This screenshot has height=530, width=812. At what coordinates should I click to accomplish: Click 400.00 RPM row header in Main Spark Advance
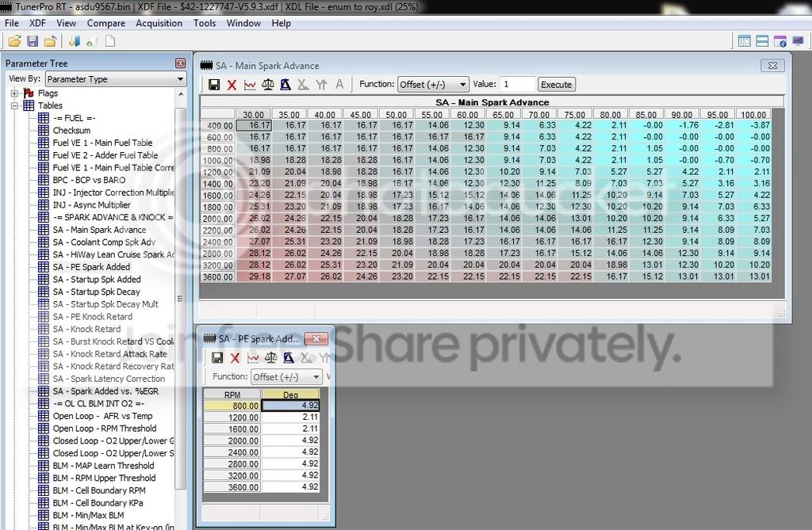218,126
